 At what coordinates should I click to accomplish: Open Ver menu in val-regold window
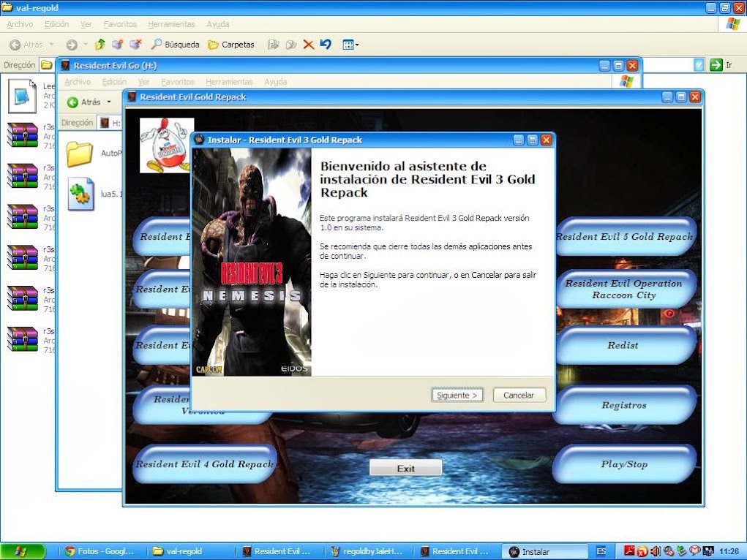[86, 24]
